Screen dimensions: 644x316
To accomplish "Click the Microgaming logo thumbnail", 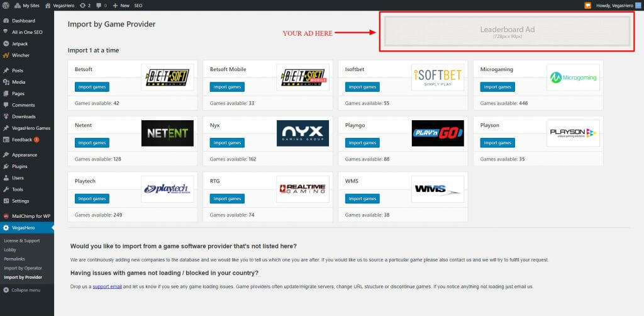I will pyautogui.click(x=573, y=77).
